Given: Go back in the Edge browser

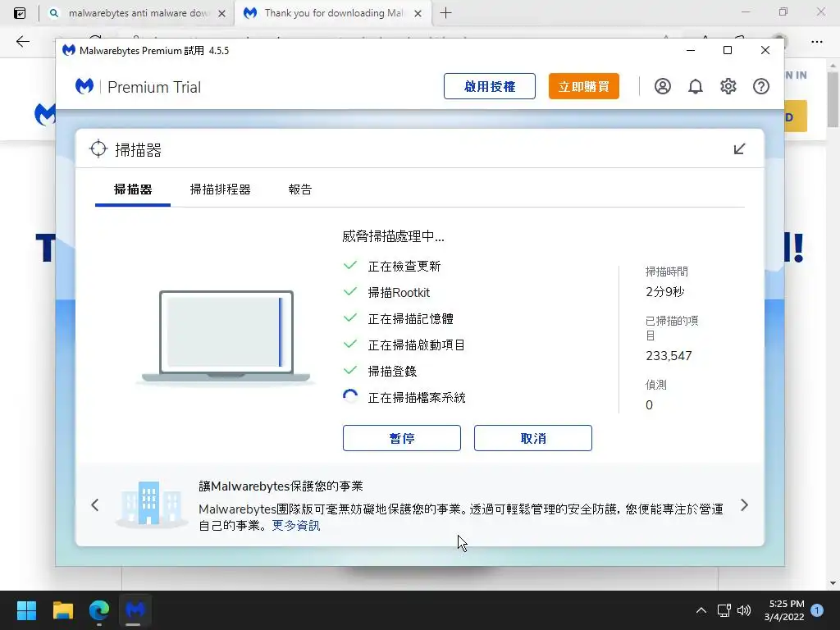Looking at the screenshot, I should (22, 41).
